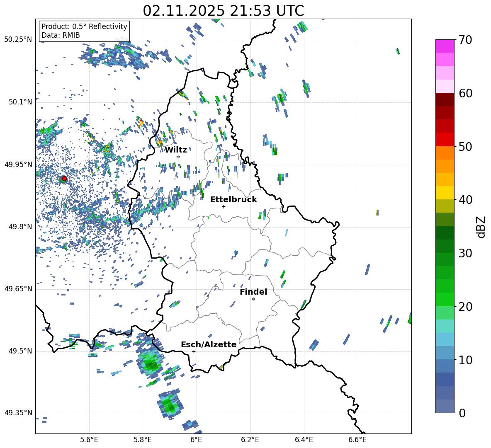Pick the dark maroon swatch below 60

coord(445,99)
